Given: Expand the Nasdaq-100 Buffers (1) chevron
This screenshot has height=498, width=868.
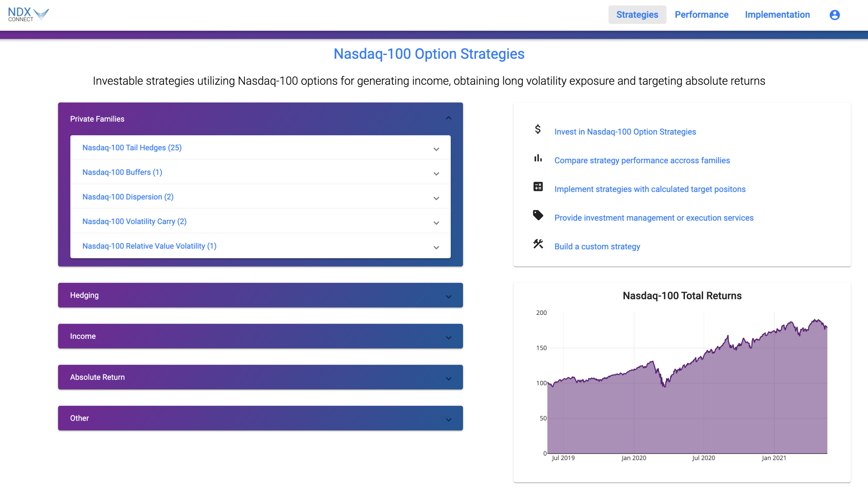Looking at the screenshot, I should [x=436, y=174].
